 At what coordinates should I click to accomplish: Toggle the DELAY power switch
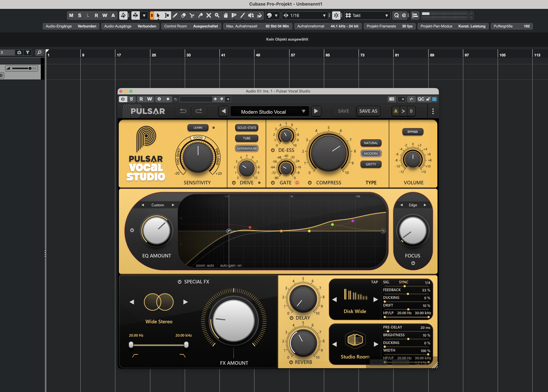[x=291, y=318]
